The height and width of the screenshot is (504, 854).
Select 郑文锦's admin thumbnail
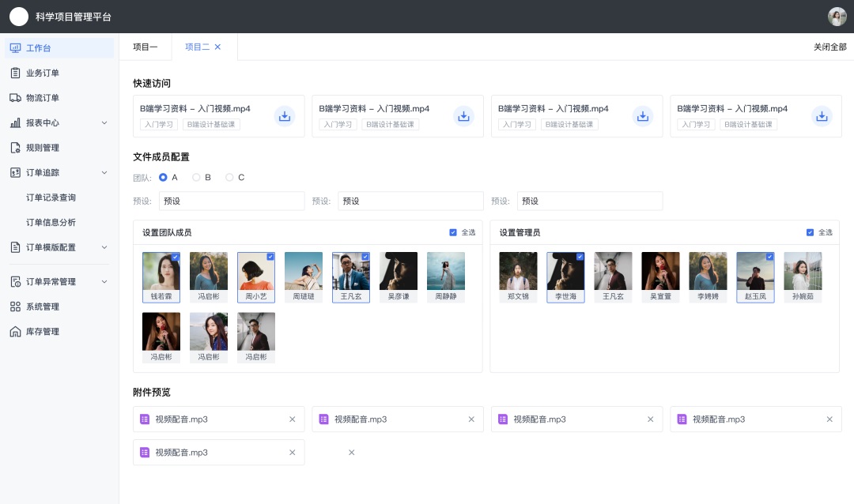coord(518,277)
